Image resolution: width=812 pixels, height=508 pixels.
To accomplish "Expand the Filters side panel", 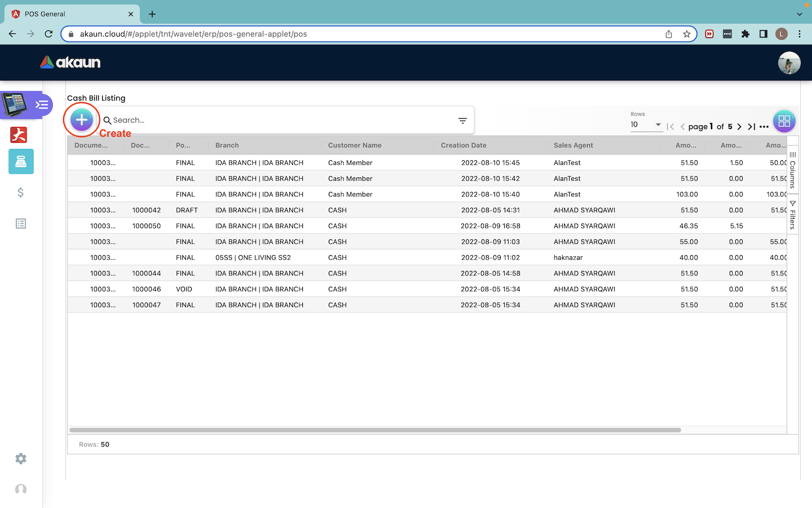I will [x=793, y=214].
